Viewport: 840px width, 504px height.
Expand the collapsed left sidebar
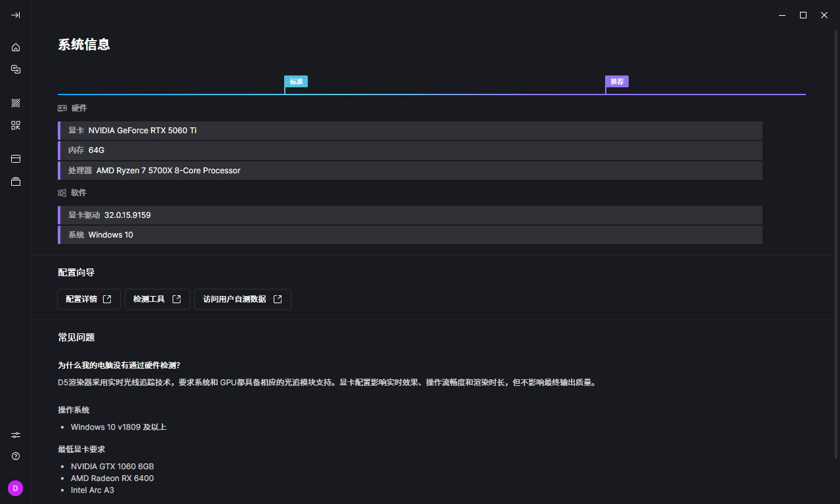coord(16,15)
